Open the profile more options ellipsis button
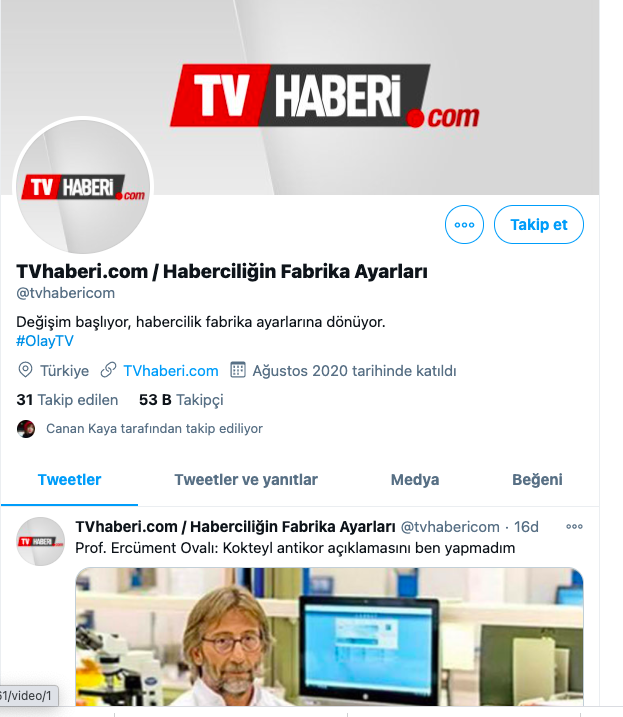This screenshot has width=623, height=717. coord(464,225)
